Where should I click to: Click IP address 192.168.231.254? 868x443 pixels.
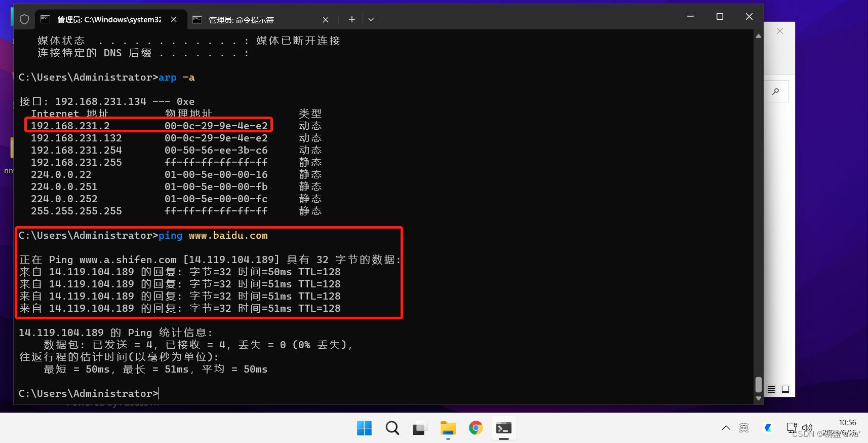pos(76,150)
